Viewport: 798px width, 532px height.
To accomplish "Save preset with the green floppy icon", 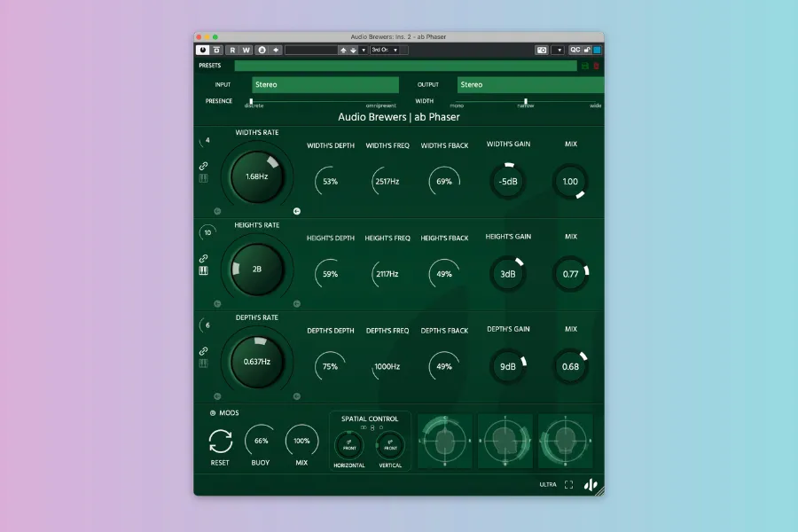I will (584, 66).
